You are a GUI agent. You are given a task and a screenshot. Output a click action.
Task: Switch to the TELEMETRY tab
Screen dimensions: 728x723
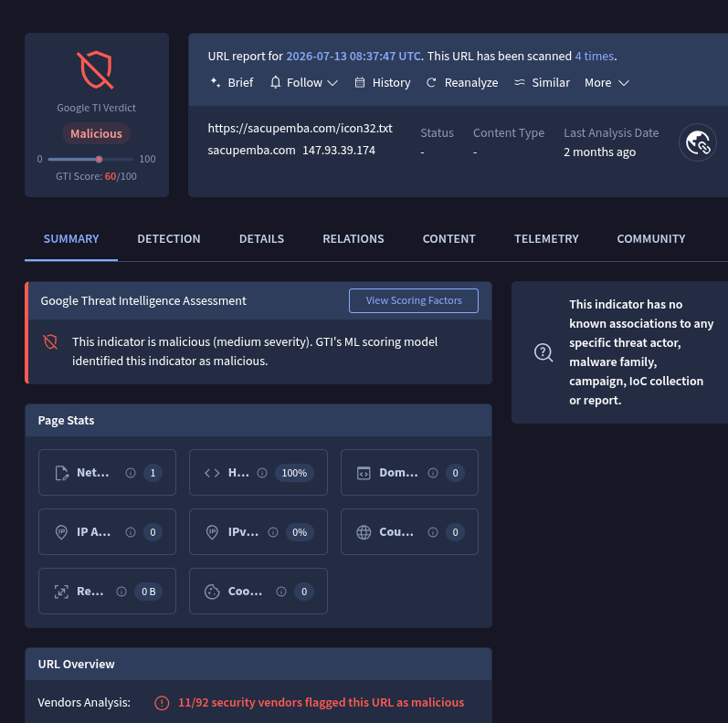coord(546,239)
